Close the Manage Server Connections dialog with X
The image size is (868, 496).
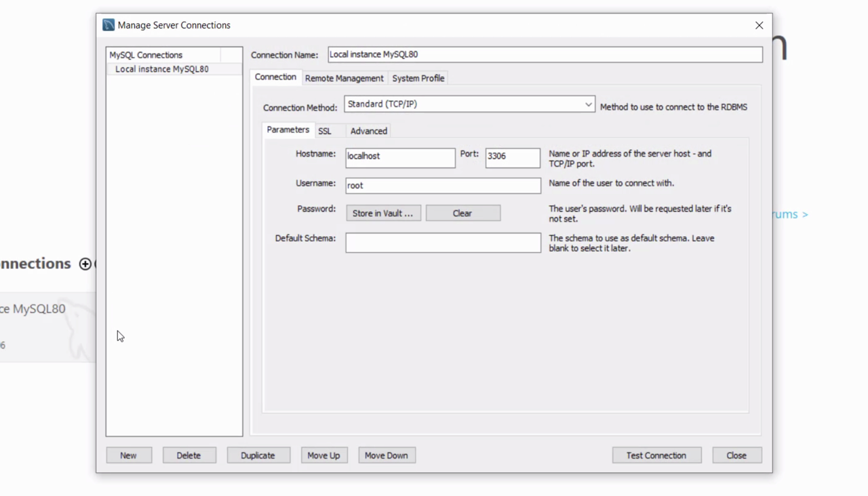click(759, 25)
